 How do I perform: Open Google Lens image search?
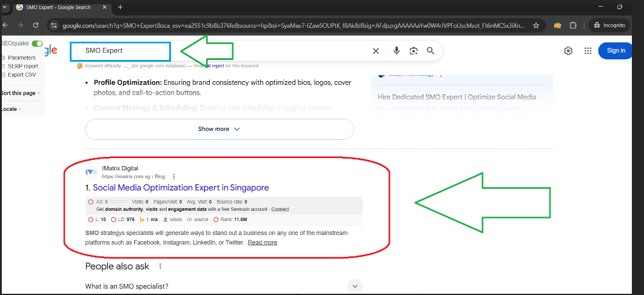point(414,51)
